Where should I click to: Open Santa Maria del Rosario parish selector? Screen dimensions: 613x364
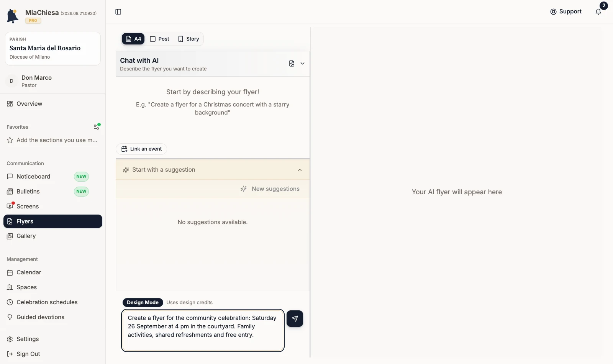click(53, 49)
